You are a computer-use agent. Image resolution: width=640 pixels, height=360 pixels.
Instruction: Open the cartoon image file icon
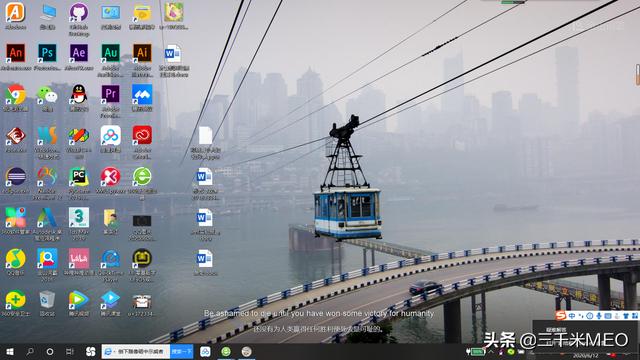pyautogui.click(x=173, y=11)
